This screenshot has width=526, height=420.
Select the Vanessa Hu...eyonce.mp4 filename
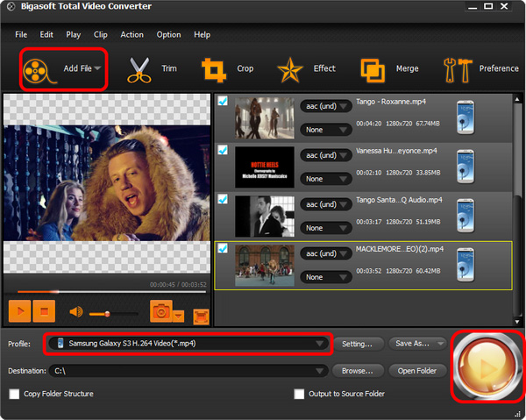coord(396,151)
